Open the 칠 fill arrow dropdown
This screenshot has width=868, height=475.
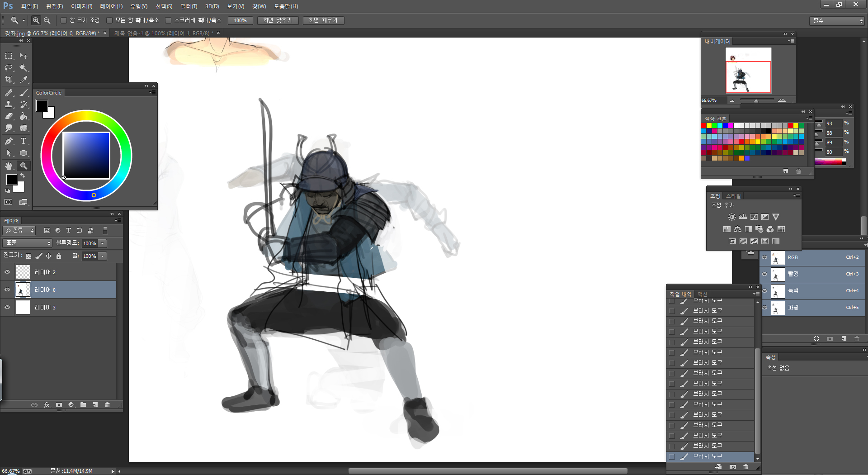coord(103,256)
